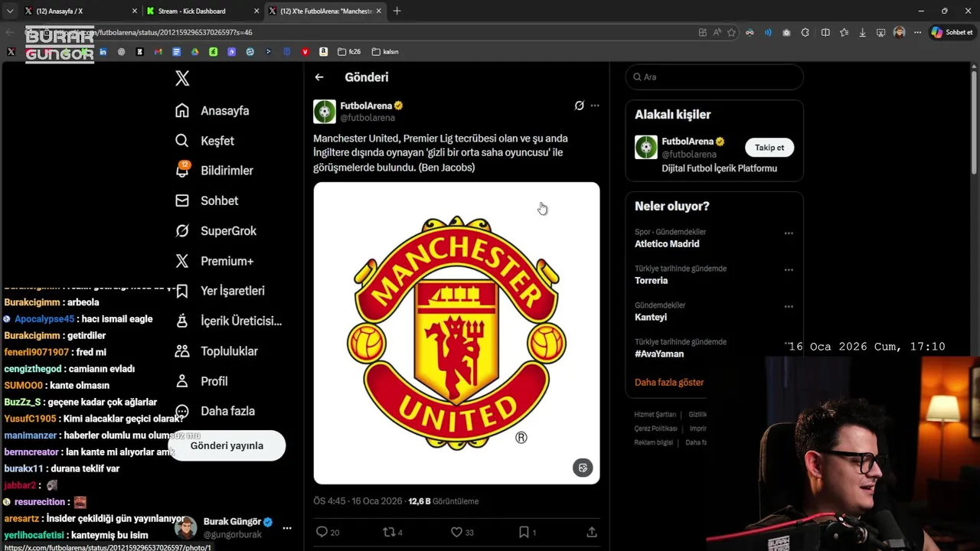Image resolution: width=980 pixels, height=551 pixels.
Task: Open Bildirimler notifications with 12 badge
Action: 214,171
